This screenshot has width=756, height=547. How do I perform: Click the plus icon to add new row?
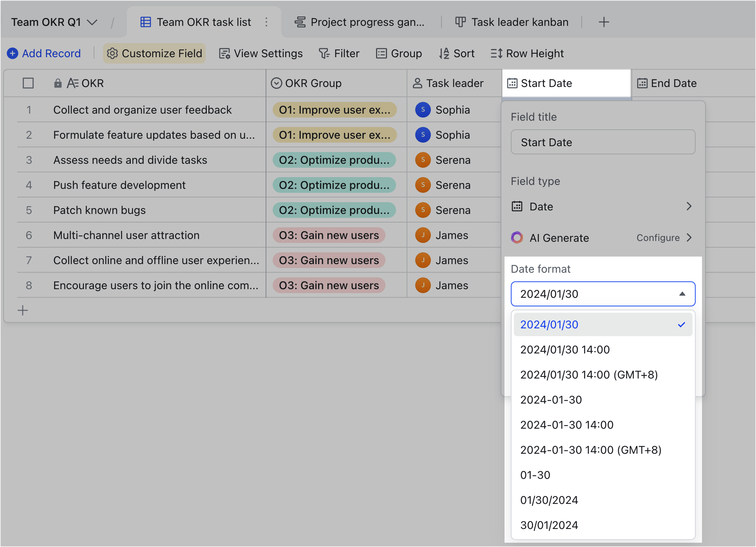[x=23, y=310]
